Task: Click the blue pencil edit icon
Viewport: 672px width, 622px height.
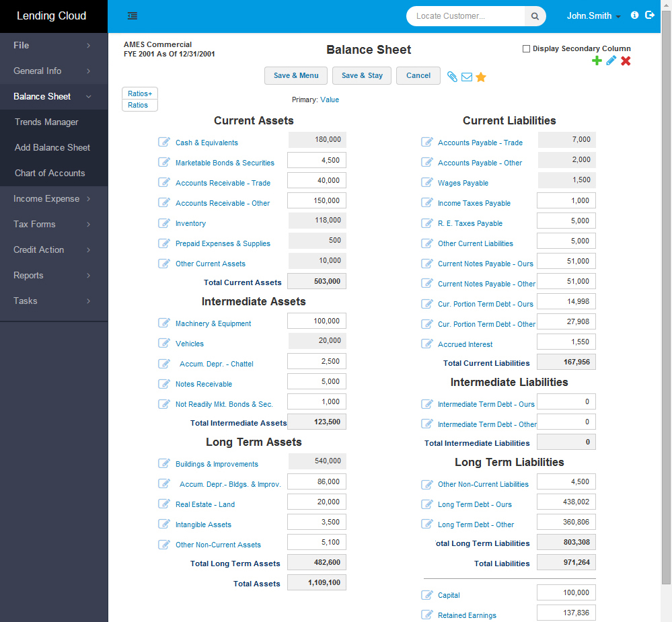Action: (x=611, y=61)
